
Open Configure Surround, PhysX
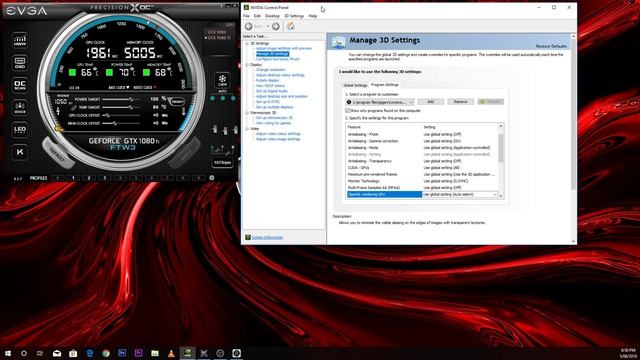[278, 59]
